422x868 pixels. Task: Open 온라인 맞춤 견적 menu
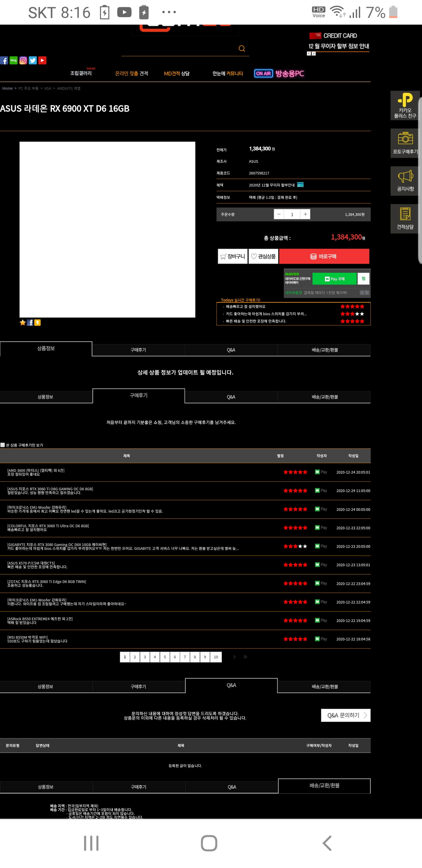click(x=132, y=73)
